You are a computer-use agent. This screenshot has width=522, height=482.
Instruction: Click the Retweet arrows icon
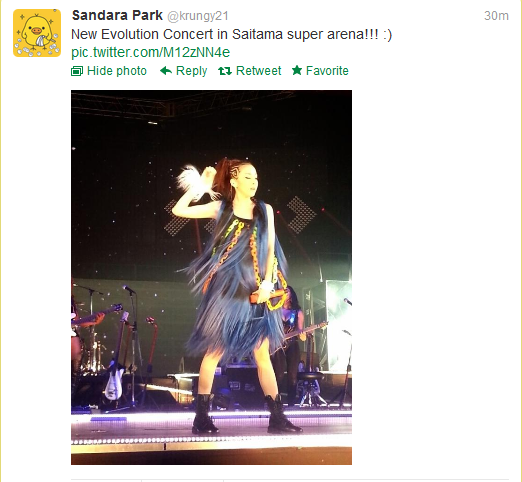pyautogui.click(x=225, y=71)
